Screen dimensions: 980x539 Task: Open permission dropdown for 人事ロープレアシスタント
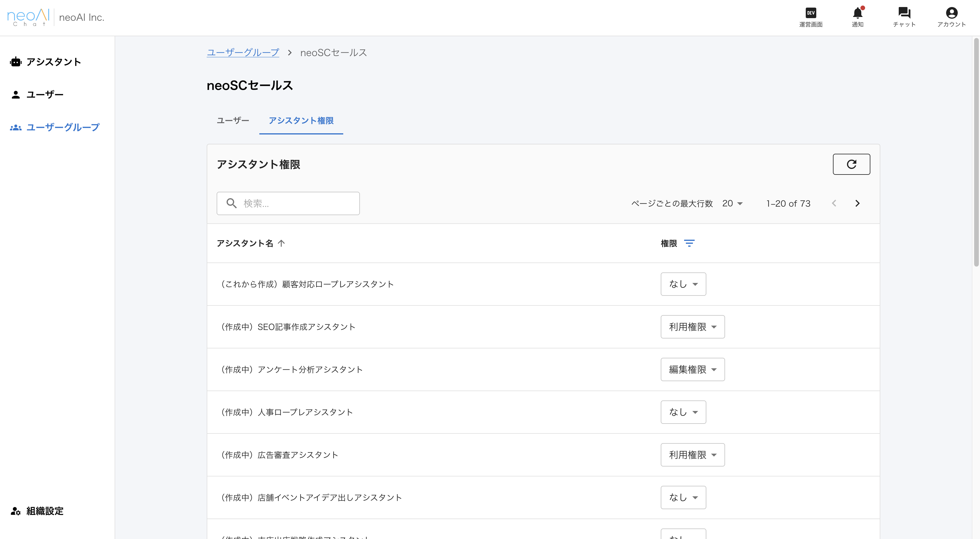click(683, 412)
